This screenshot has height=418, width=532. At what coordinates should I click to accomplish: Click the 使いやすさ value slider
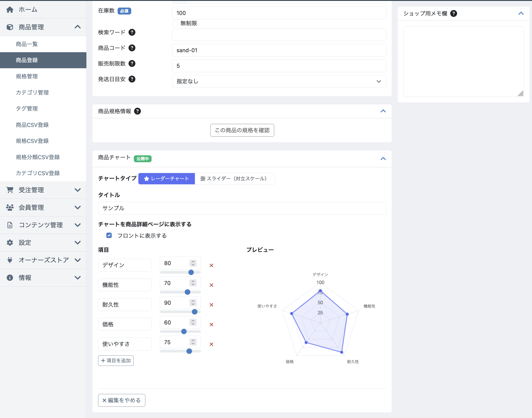click(x=180, y=351)
